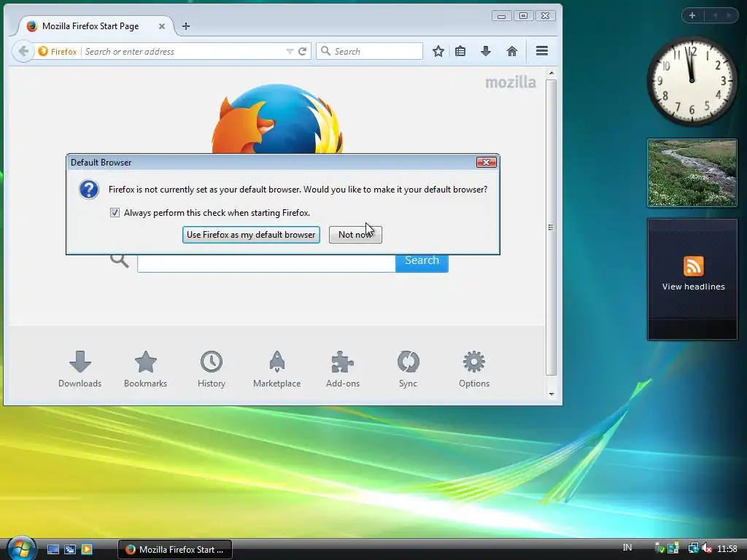
Task: Launch Windows Media Player quick launch icon
Action: [x=87, y=549]
